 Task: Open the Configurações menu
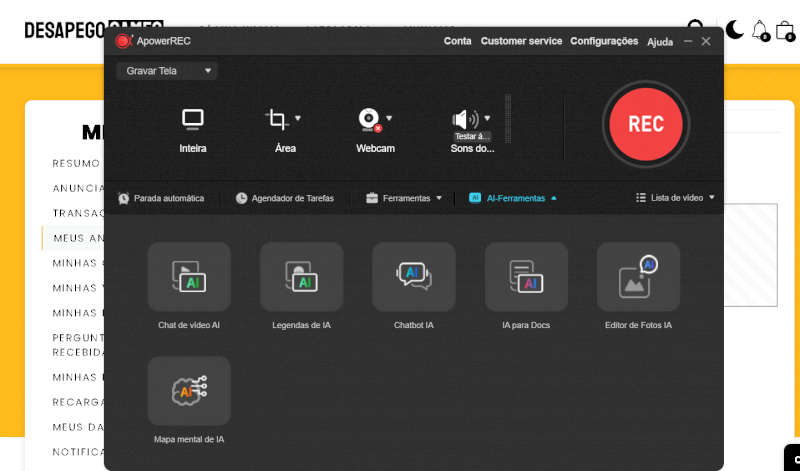point(604,41)
